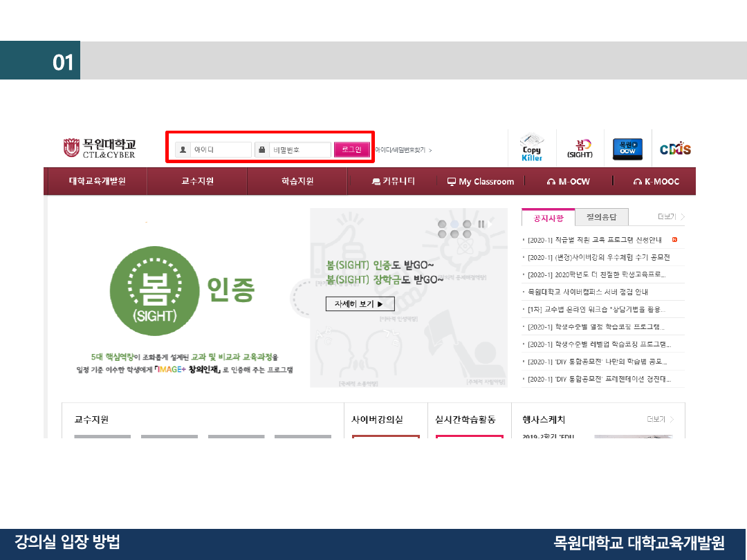
Task: Select the third banner slide indicator dot
Action: click(x=467, y=224)
